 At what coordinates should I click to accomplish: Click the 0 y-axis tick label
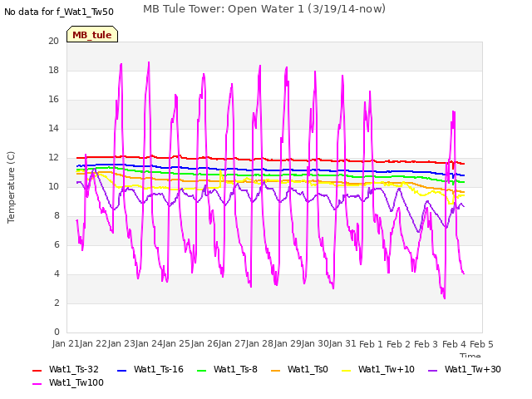point(57,332)
